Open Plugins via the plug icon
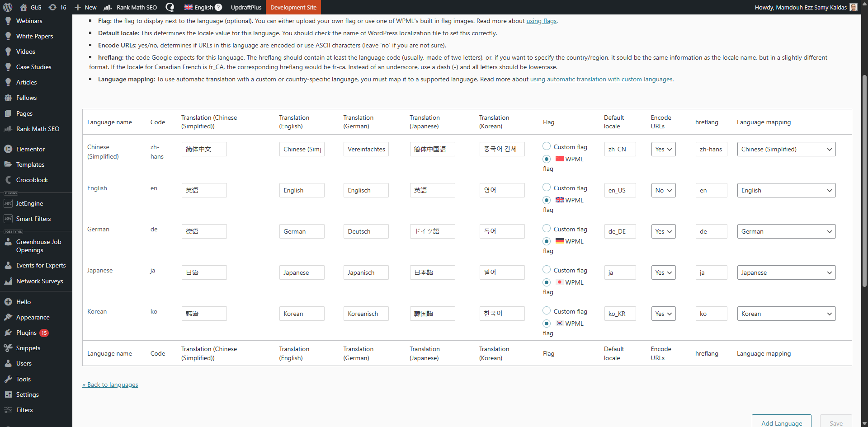This screenshot has height=427, width=868. click(8, 333)
